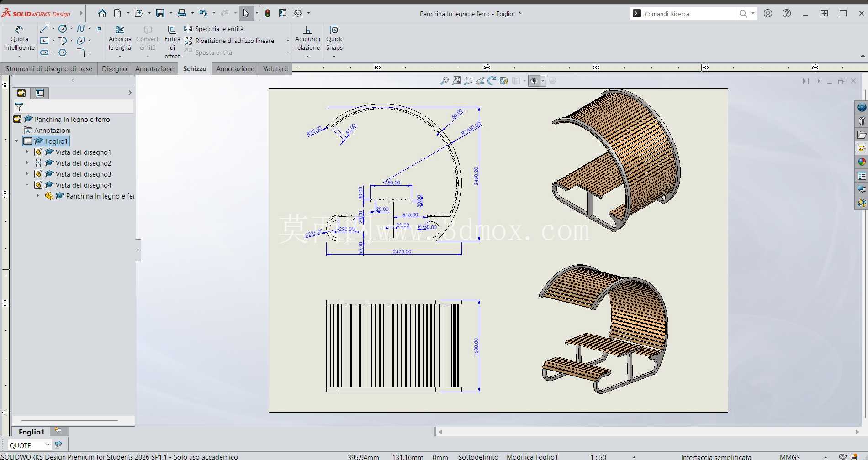868x460 pixels.
Task: Click Specchia le entità
Action: coord(214,29)
